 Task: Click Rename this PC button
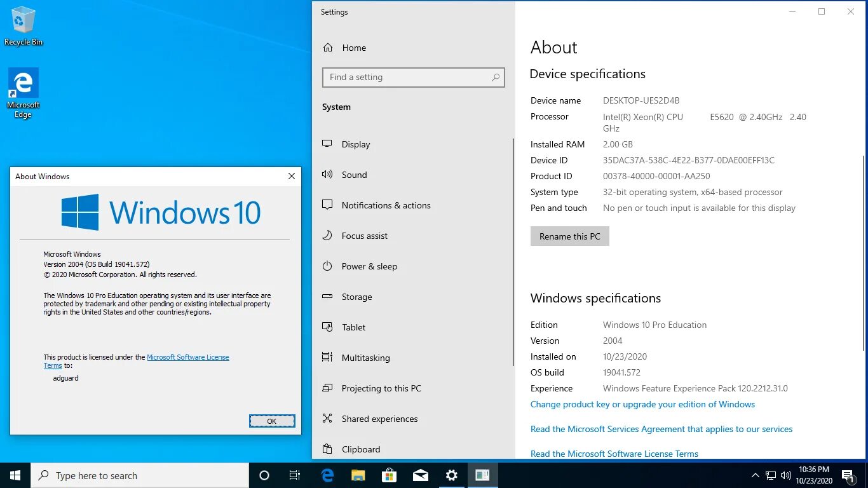570,236
